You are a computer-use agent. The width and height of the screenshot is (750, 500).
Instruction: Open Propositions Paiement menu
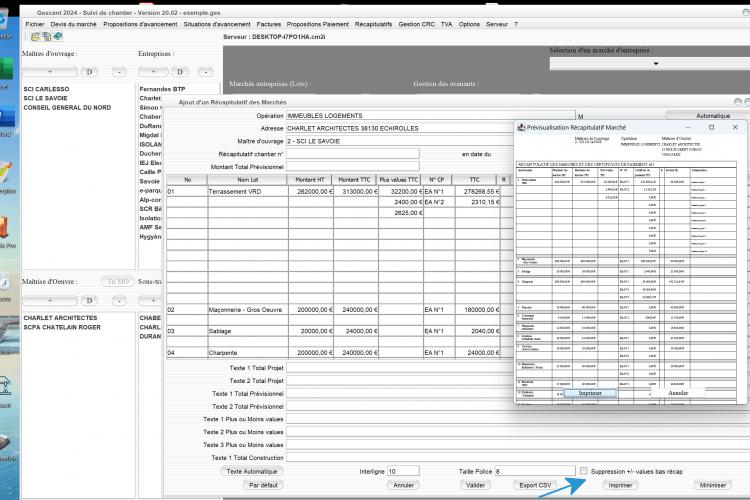pos(318,24)
